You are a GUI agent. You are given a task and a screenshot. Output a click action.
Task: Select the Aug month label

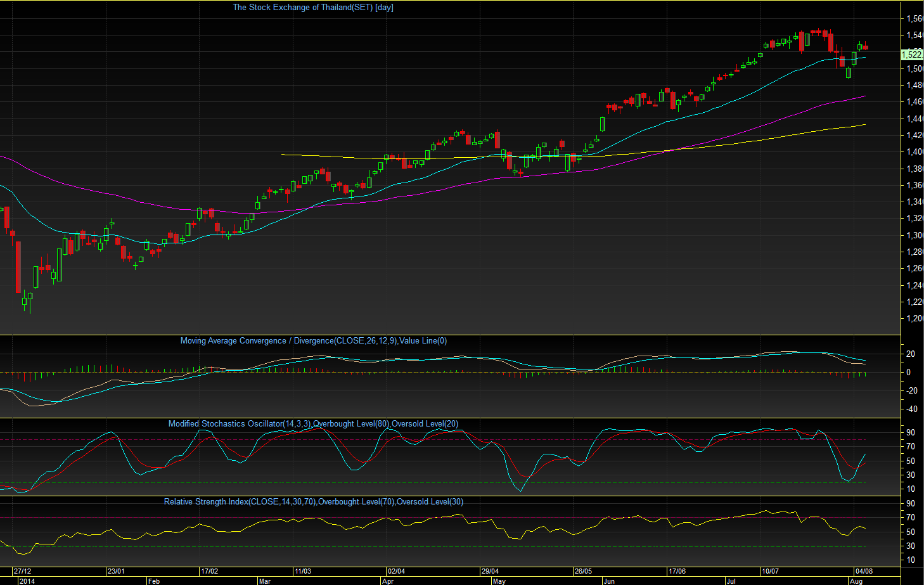click(x=856, y=581)
